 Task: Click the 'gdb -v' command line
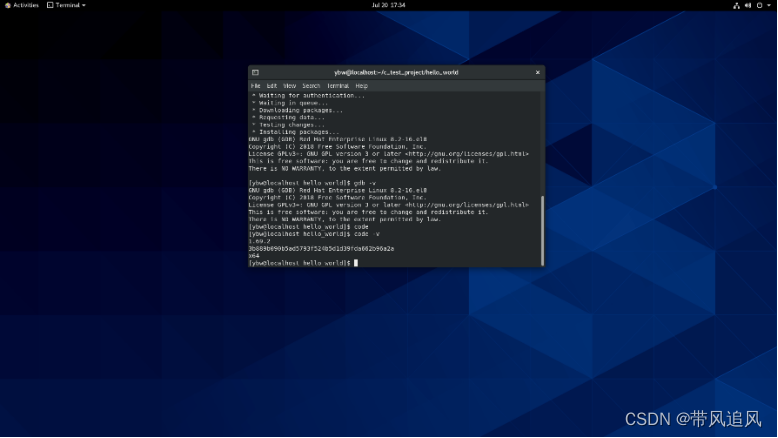click(312, 183)
